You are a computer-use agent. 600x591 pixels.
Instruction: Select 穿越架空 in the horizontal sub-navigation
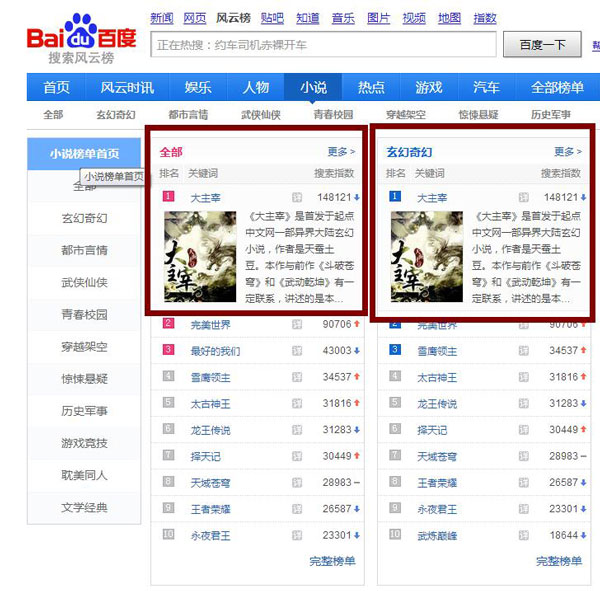pyautogui.click(x=406, y=114)
